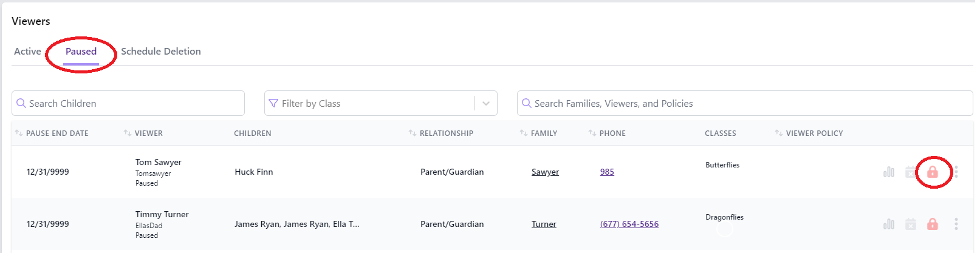This screenshot has width=980, height=253.
Task: Click the calendar icon in Tom Sawyer's row
Action: tap(910, 172)
